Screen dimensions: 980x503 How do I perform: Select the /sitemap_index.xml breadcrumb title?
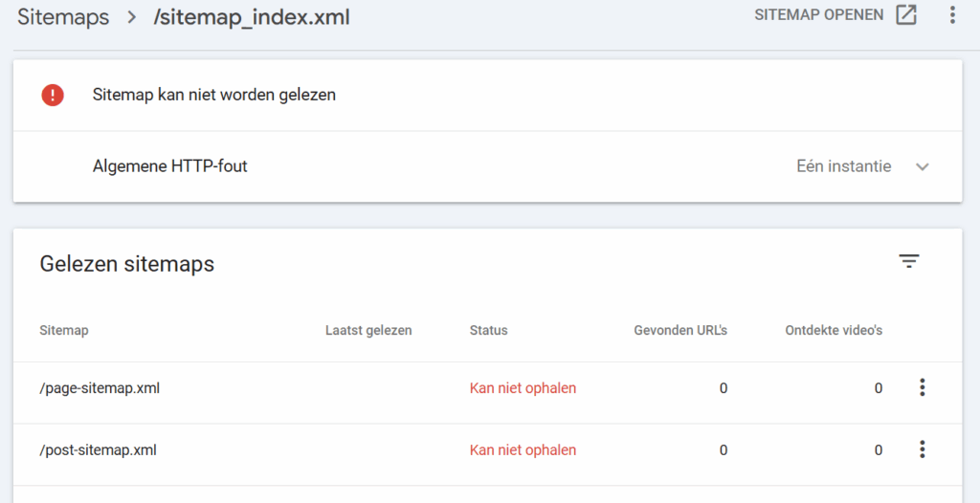click(x=252, y=17)
